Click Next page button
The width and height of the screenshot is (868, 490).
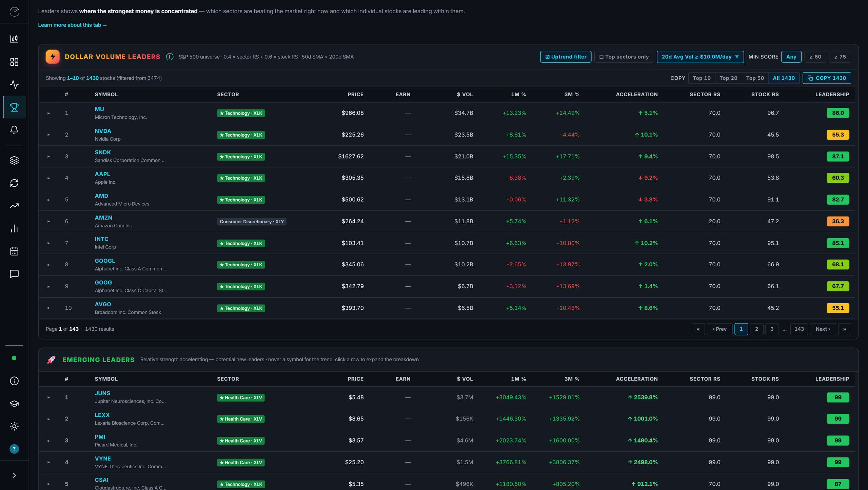(x=823, y=329)
